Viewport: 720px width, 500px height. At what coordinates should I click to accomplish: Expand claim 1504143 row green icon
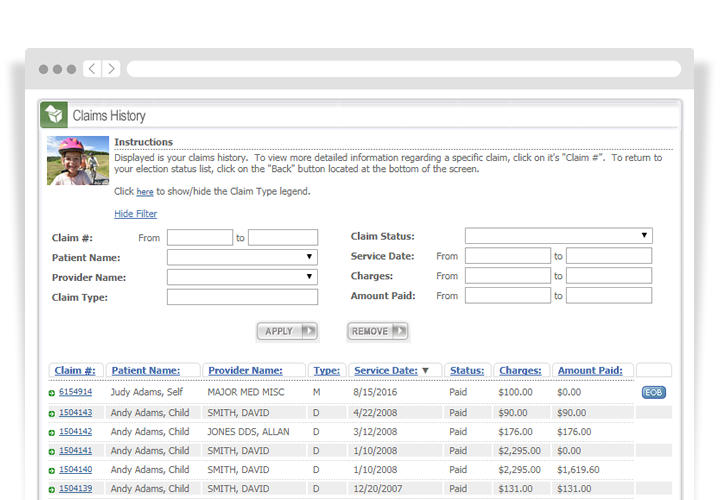click(52, 413)
